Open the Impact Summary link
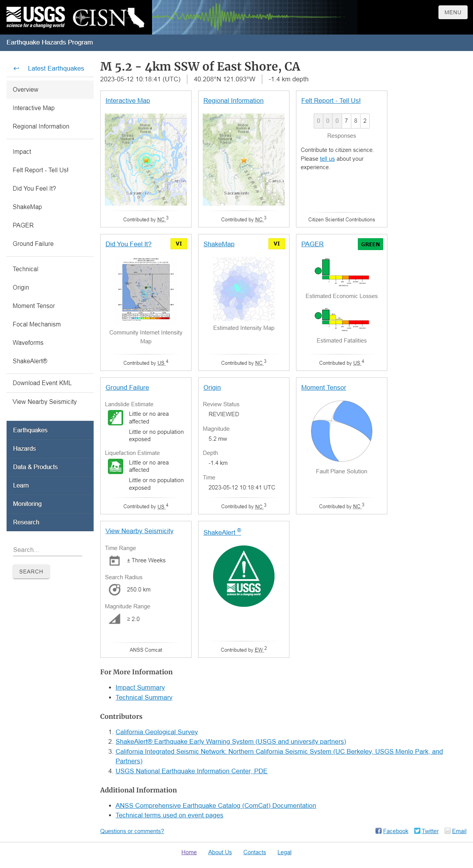 (x=140, y=687)
